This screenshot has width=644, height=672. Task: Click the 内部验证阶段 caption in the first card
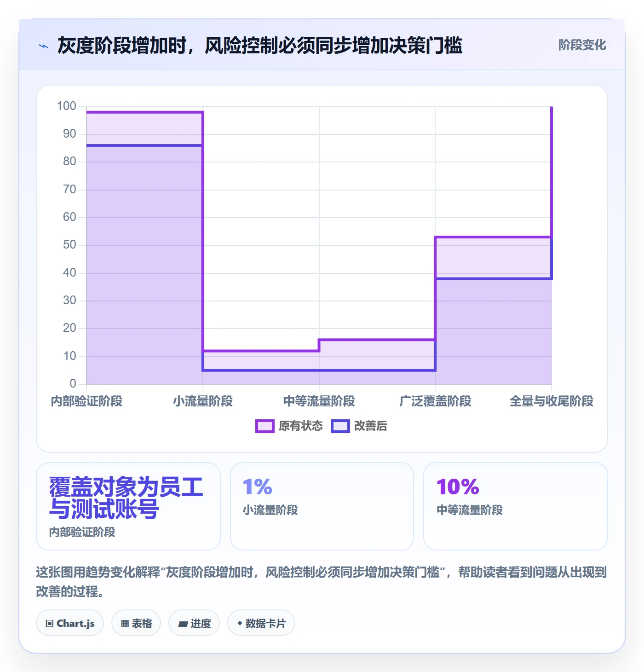[x=82, y=533]
